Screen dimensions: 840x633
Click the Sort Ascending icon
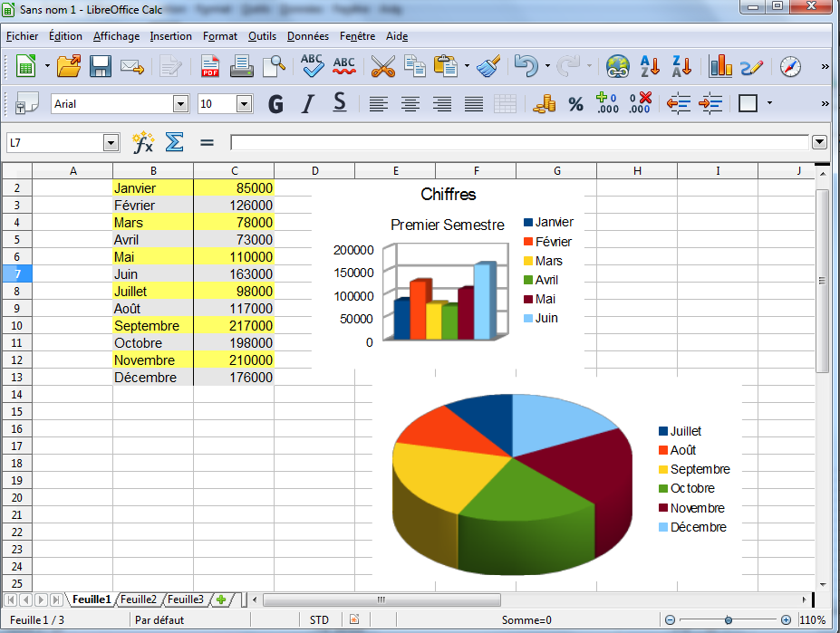(x=650, y=66)
